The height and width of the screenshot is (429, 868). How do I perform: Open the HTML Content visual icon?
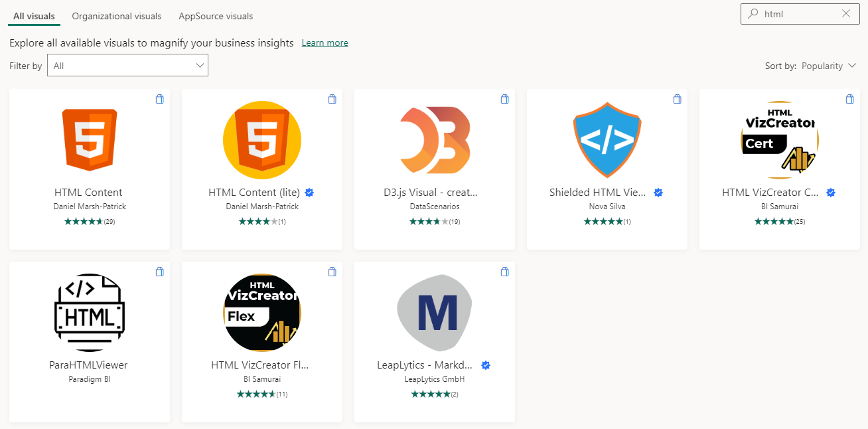point(90,139)
